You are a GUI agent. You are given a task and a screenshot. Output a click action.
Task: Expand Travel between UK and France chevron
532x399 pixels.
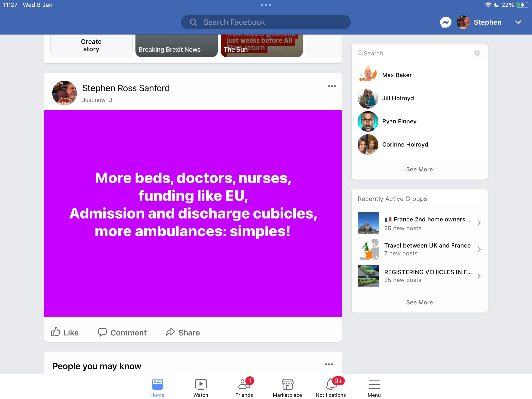pos(479,249)
